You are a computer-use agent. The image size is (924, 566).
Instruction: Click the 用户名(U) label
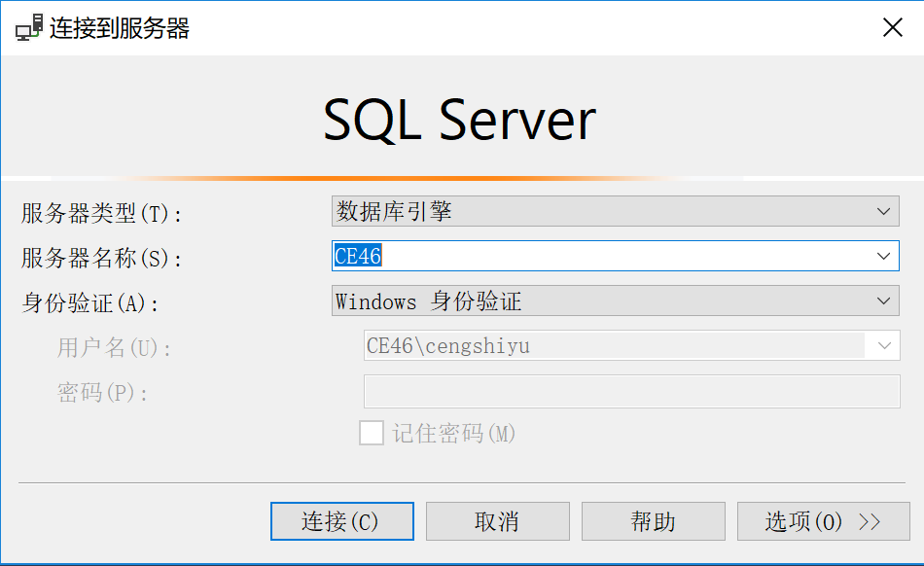pyautogui.click(x=114, y=347)
